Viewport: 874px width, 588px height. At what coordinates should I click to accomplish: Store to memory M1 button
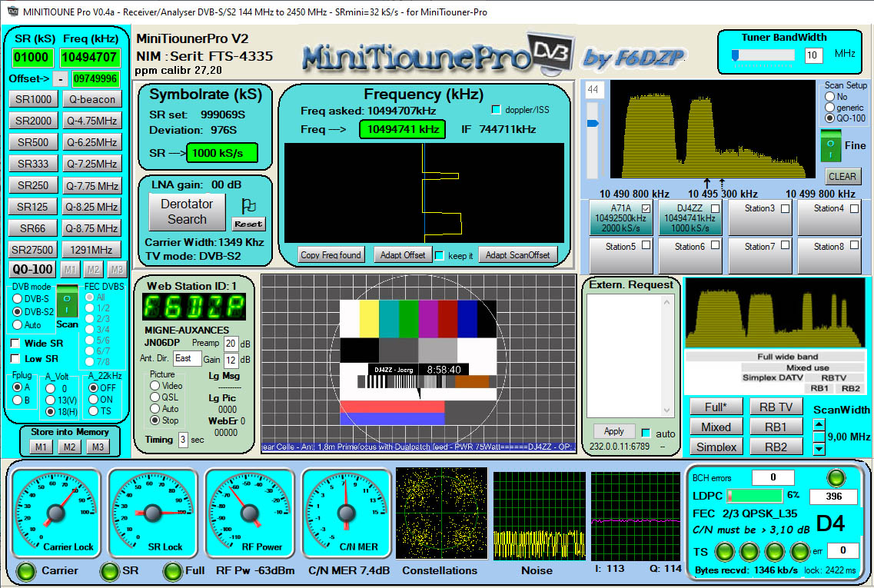pyautogui.click(x=41, y=447)
